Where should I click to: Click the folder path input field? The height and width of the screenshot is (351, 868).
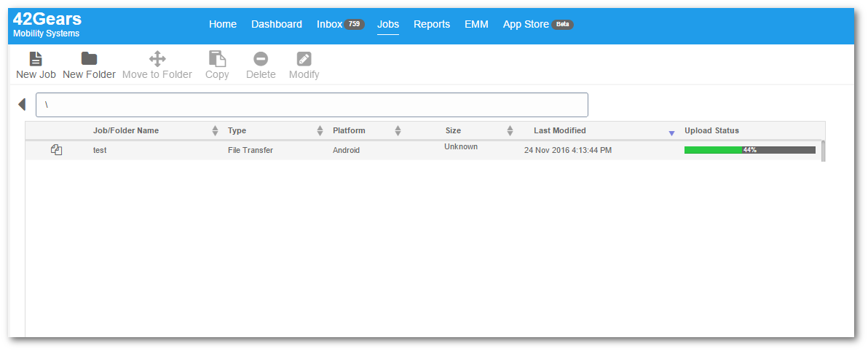click(312, 105)
